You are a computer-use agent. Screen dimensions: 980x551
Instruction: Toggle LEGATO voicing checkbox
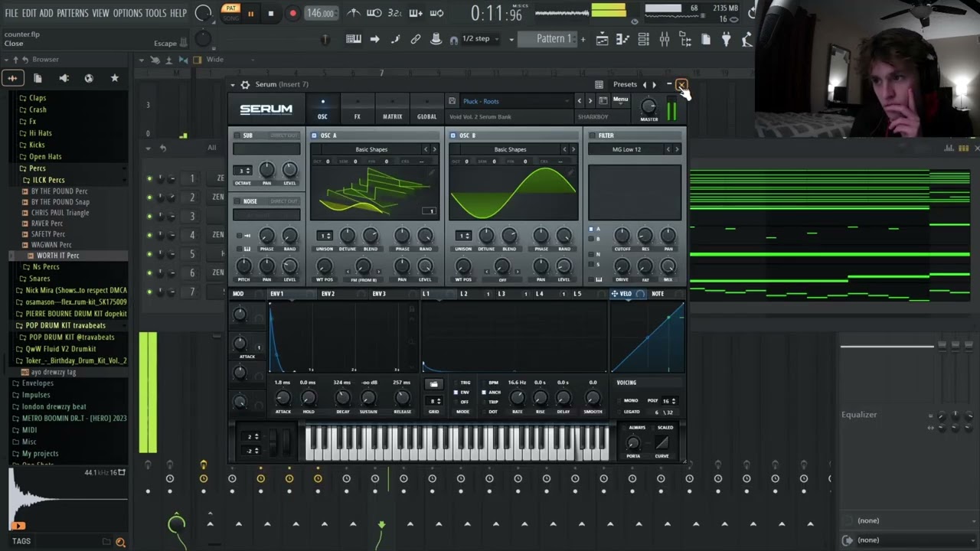[618, 412]
